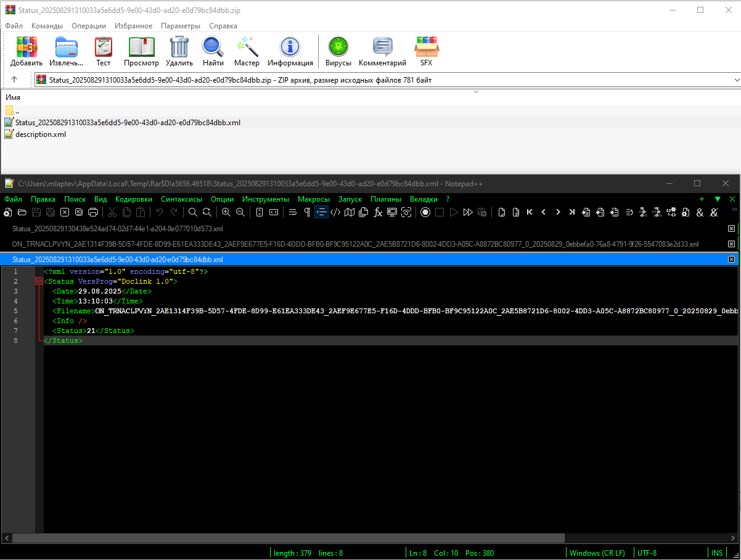741x560 pixels.
Task: Expand the WinRAR address bar dropdown
Action: [737, 80]
